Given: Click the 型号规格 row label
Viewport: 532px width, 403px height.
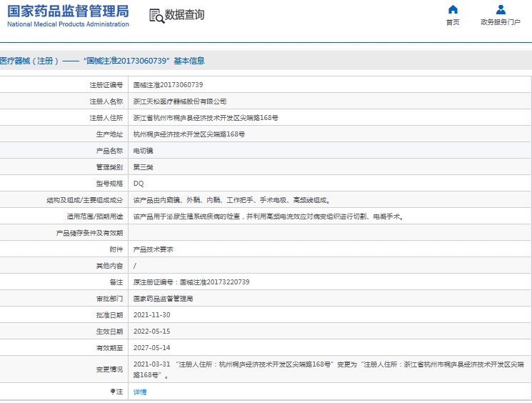Looking at the screenshot, I should 109,184.
